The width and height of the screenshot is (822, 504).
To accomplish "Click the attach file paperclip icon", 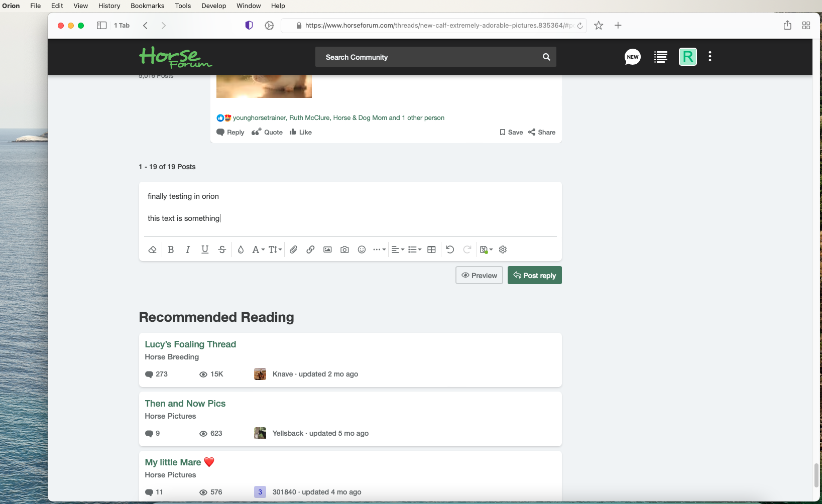I will 294,249.
